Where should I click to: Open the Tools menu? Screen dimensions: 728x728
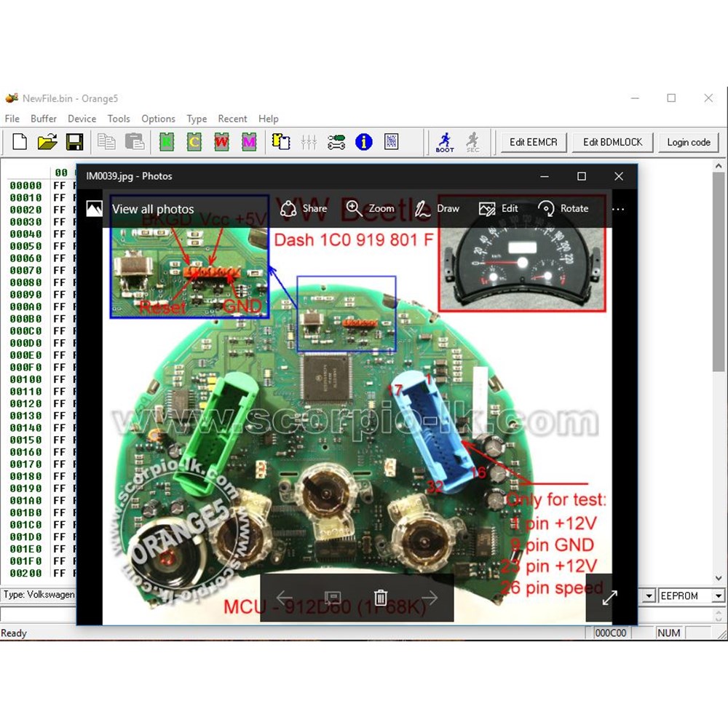[119, 119]
